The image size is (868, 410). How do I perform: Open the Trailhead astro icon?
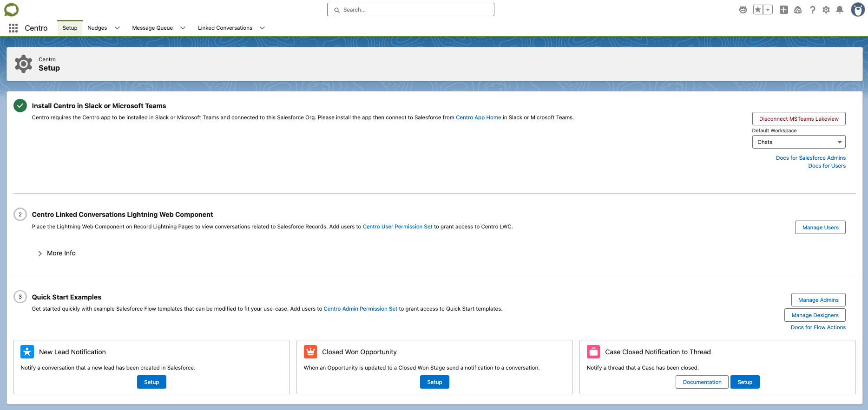[743, 10]
